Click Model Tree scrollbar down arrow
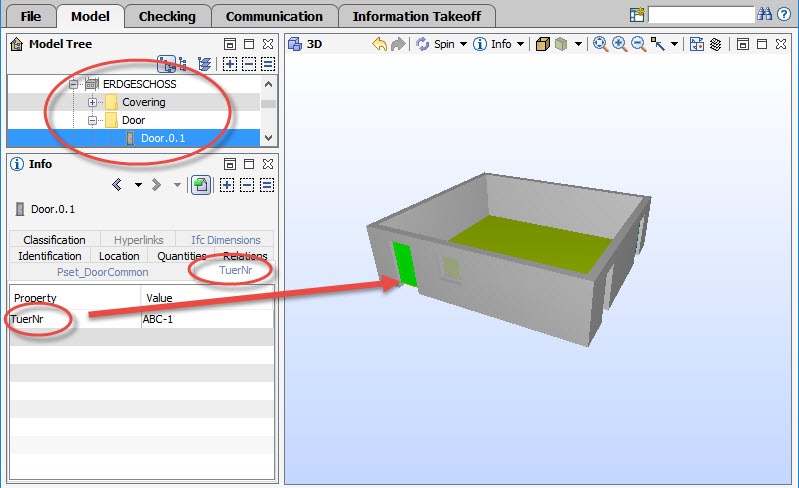The image size is (799, 488). pyautogui.click(x=269, y=138)
